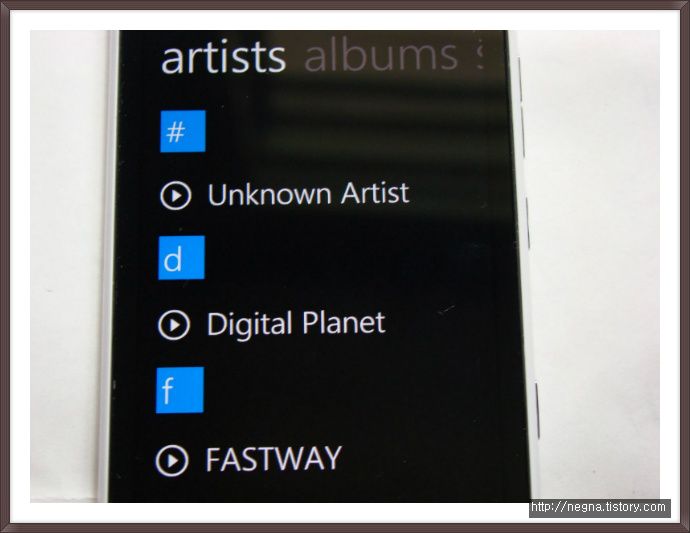Select the blue letter d group tile
Image resolution: width=690 pixels, height=533 pixels.
coord(181,258)
